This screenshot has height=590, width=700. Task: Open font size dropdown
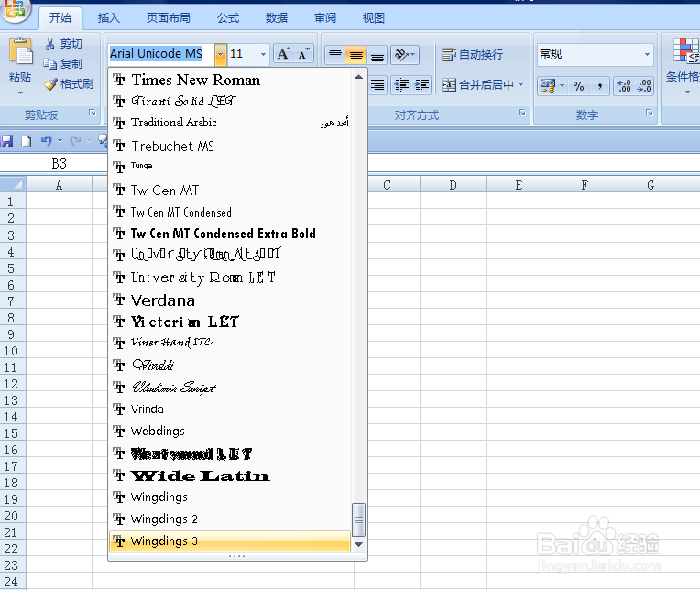pyautogui.click(x=263, y=54)
